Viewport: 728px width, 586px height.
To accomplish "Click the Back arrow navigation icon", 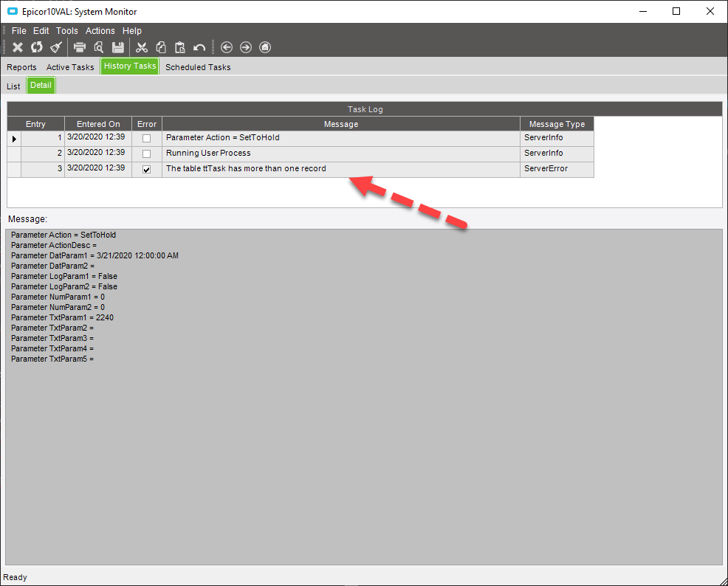I will click(x=227, y=47).
